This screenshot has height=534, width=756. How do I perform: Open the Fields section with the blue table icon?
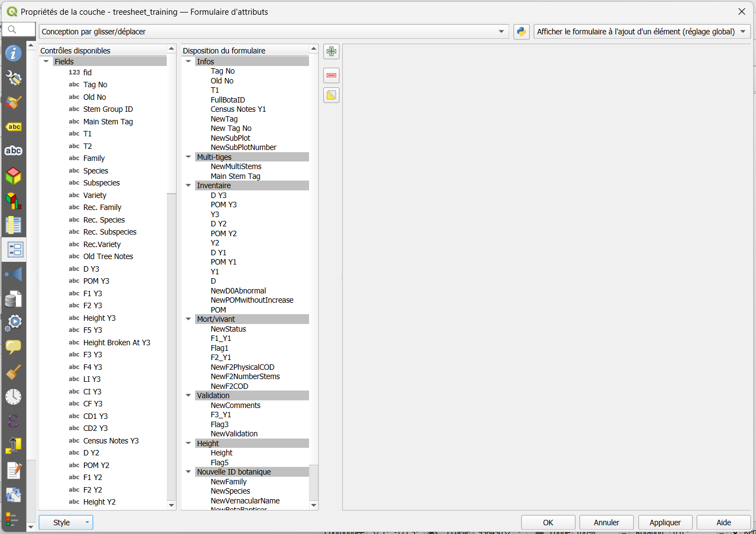(x=14, y=225)
